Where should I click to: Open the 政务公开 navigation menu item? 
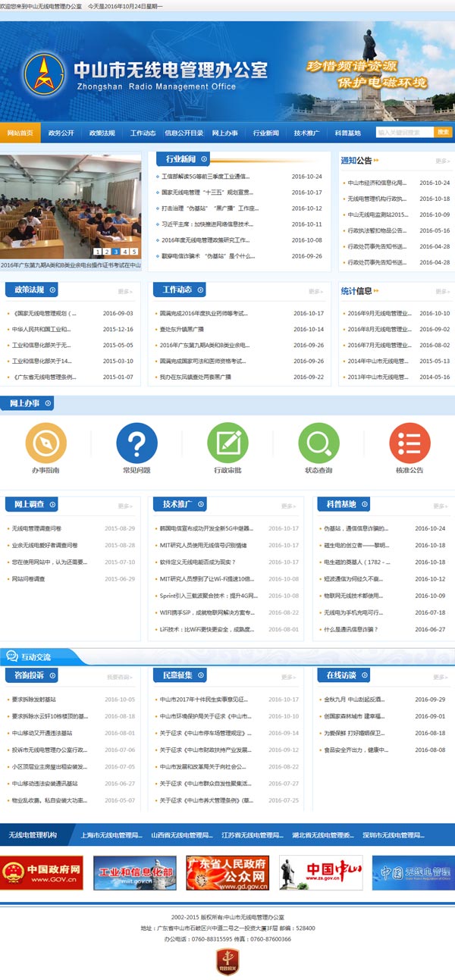(x=61, y=133)
